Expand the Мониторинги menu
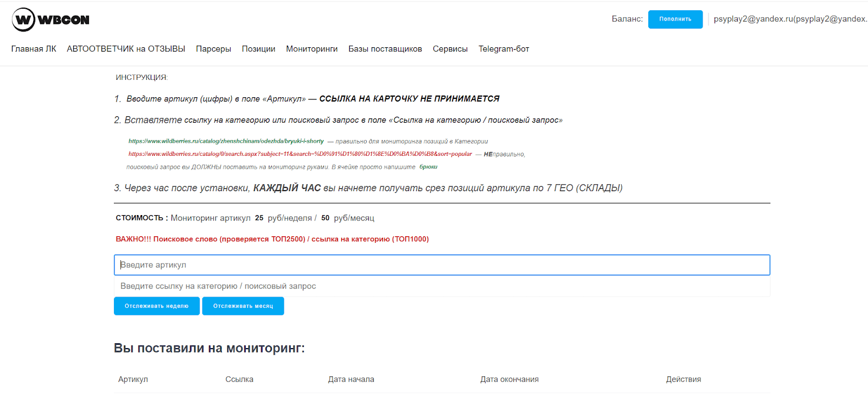Viewport: 868px width, 397px height. [311, 49]
